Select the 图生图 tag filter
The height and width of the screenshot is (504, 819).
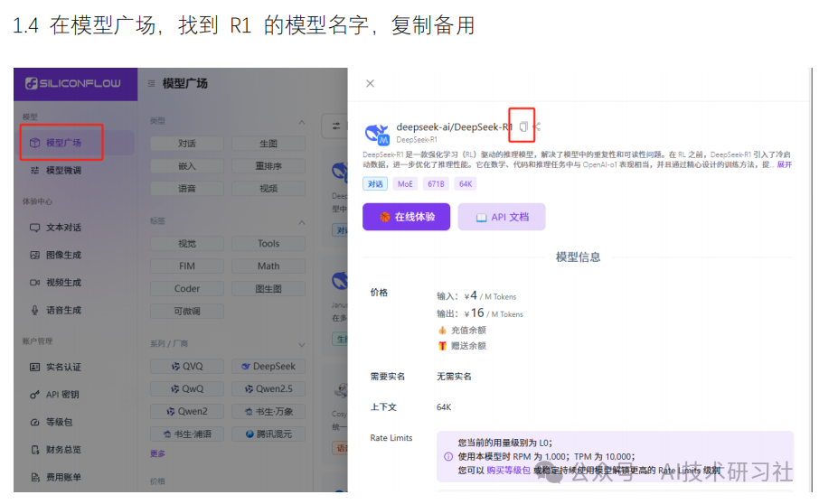[268, 288]
